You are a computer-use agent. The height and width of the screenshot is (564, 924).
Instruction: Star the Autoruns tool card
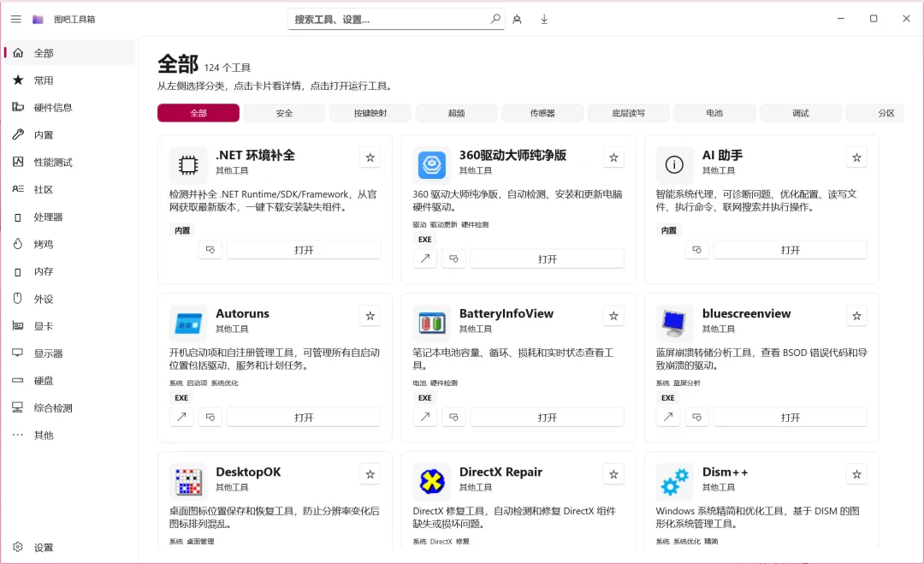370,316
